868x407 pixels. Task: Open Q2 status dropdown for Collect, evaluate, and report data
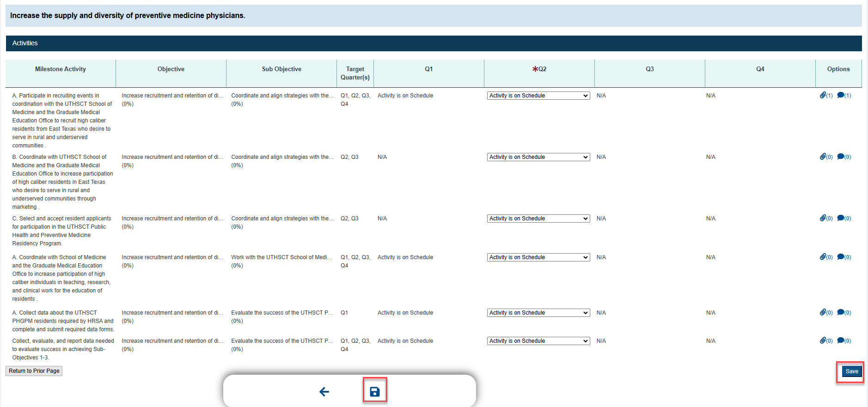point(538,341)
